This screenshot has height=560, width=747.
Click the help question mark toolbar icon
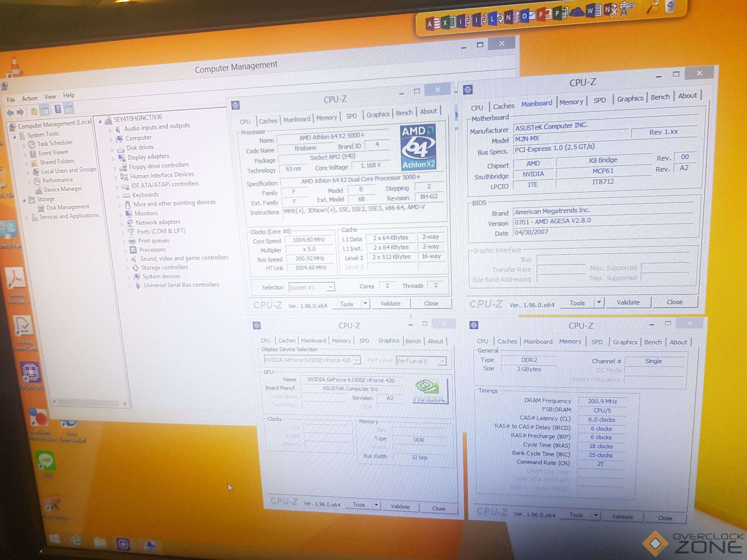pyautogui.click(x=58, y=109)
